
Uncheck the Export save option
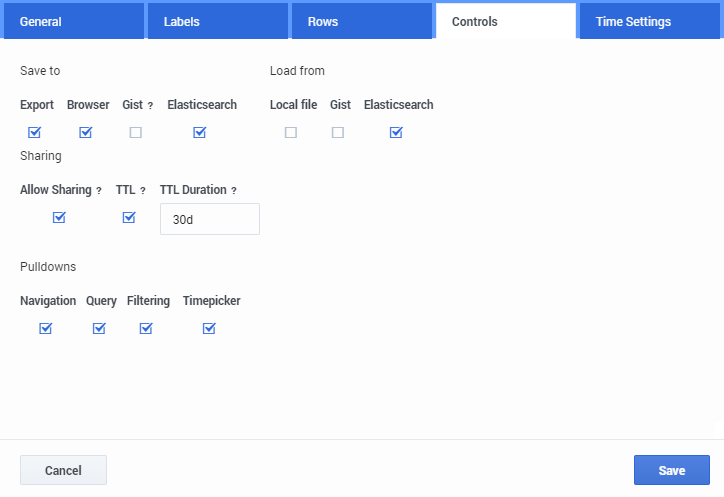(35, 132)
